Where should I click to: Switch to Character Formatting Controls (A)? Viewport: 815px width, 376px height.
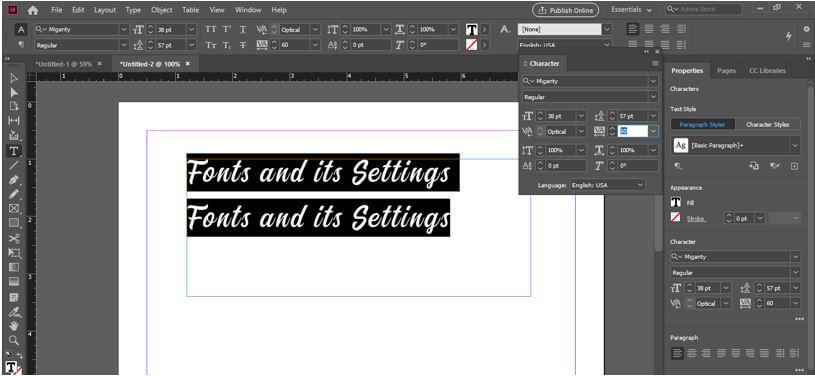[x=21, y=30]
